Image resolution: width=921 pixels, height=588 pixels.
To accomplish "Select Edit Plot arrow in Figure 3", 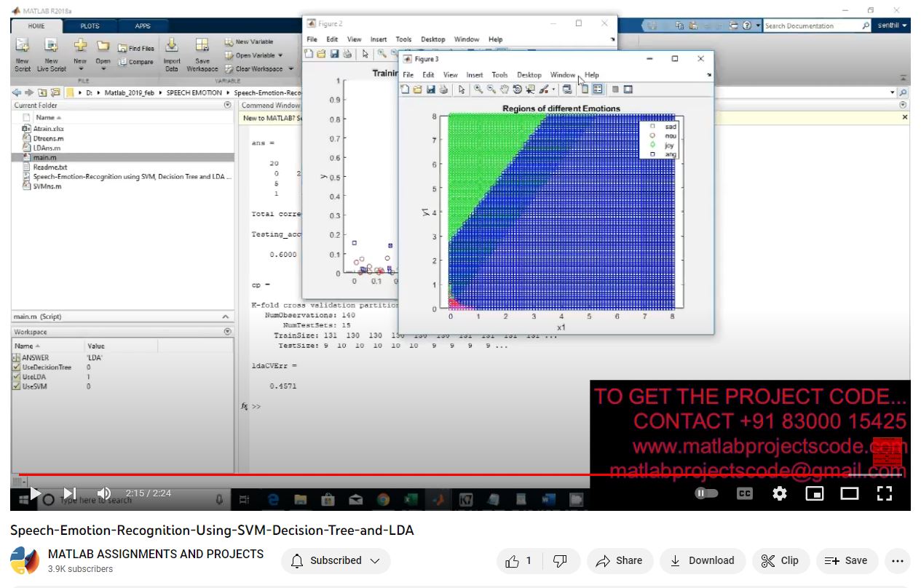I will pyautogui.click(x=462, y=90).
